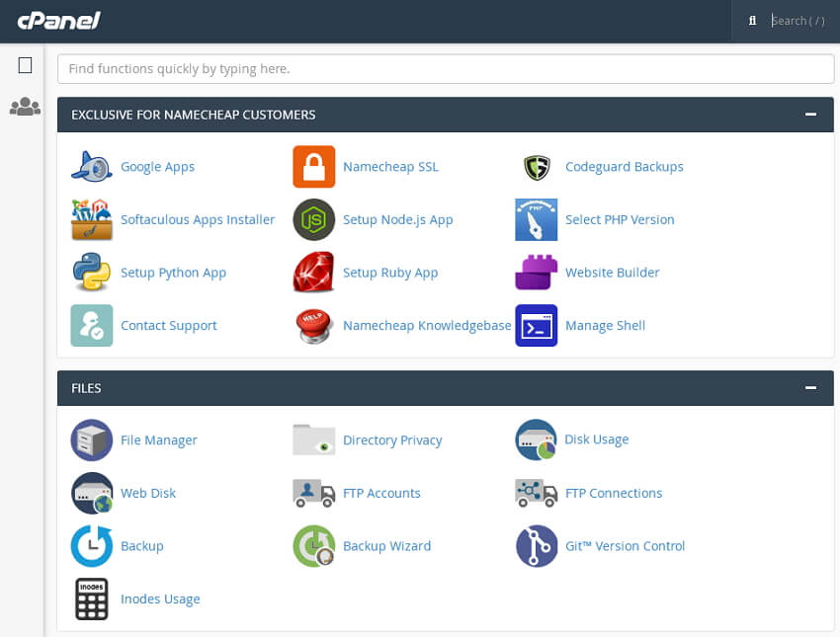Open the Disk Usage link
This screenshot has height=637, width=840.
coord(597,439)
